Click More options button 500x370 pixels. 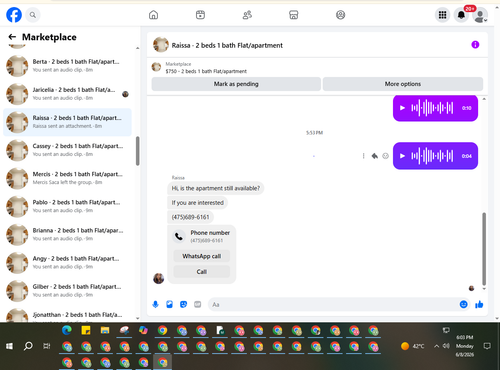403,84
